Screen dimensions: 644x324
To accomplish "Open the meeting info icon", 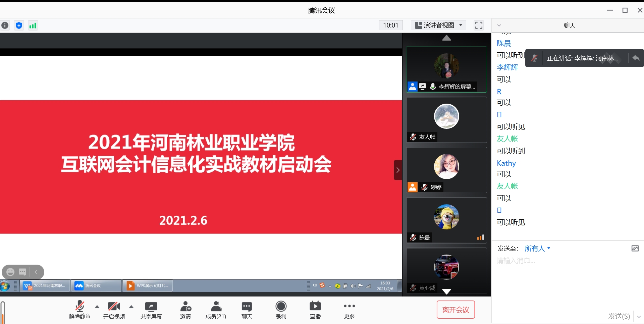I will [5, 25].
